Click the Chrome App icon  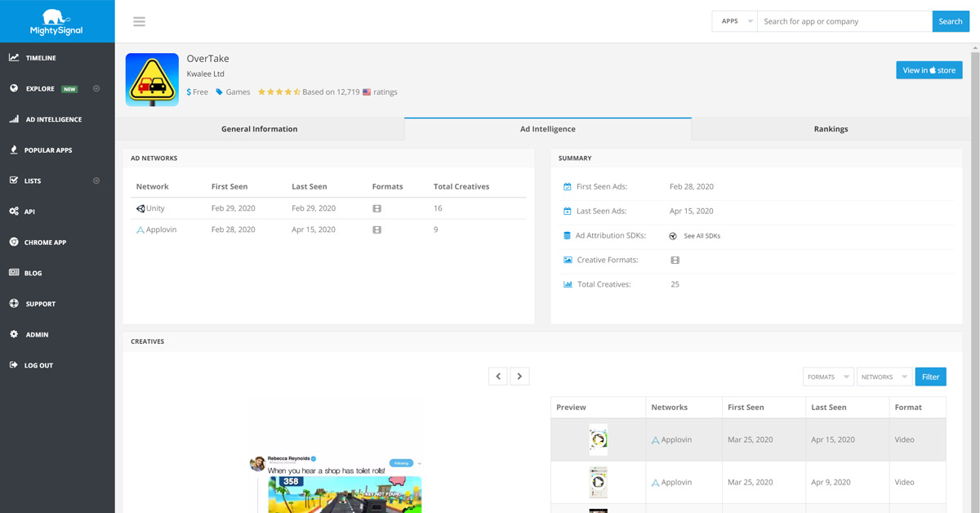coord(14,243)
